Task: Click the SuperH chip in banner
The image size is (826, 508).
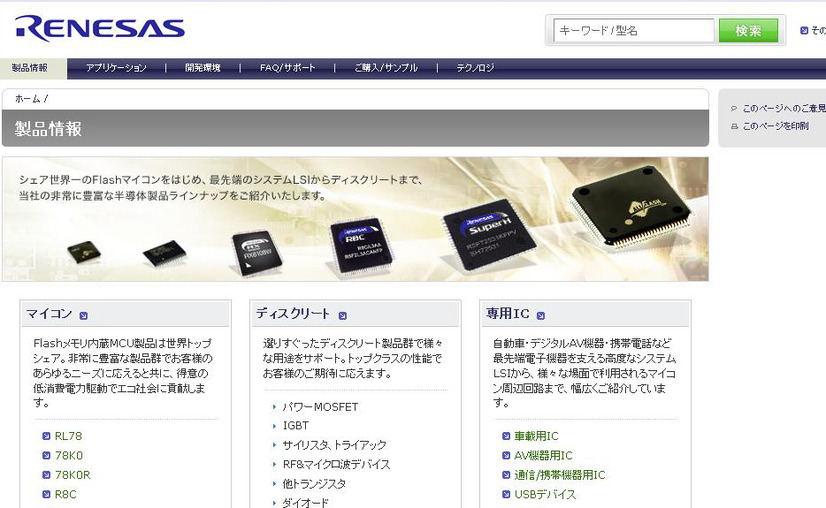Action: 490,236
